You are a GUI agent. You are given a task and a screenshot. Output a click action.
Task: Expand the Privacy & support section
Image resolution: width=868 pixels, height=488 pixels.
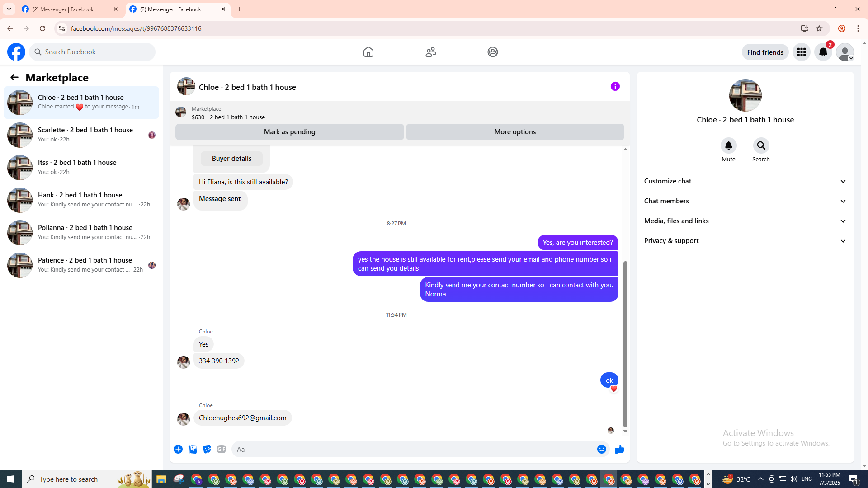coord(745,241)
